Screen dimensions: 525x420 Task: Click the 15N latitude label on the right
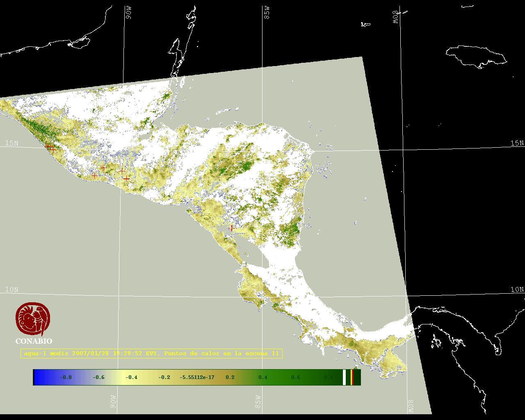click(517, 143)
